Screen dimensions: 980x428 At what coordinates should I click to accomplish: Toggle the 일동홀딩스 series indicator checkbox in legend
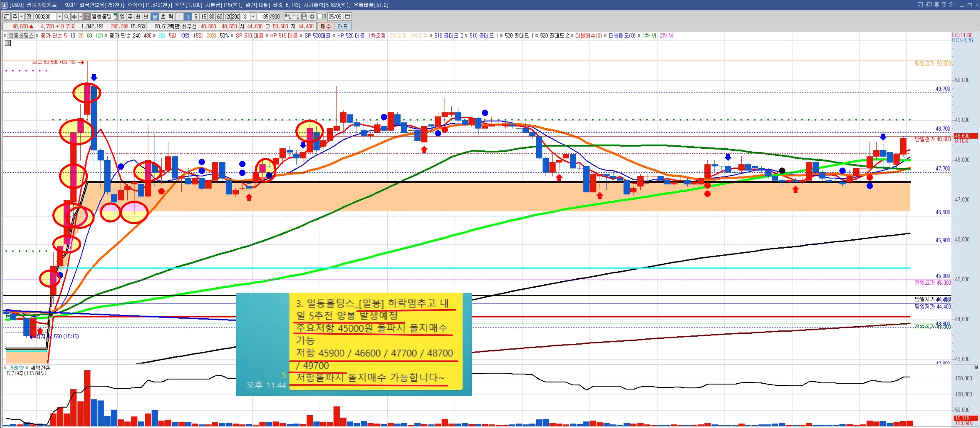click(x=5, y=36)
